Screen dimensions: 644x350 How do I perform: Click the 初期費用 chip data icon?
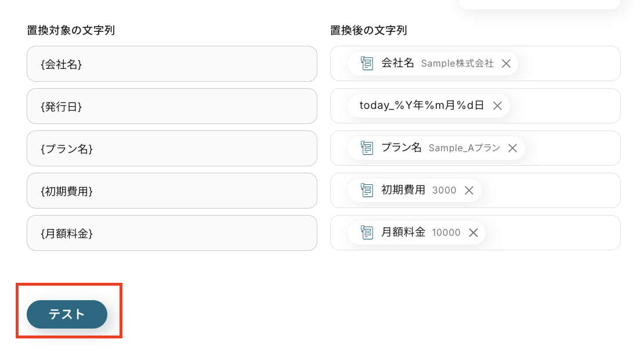pyautogui.click(x=367, y=190)
